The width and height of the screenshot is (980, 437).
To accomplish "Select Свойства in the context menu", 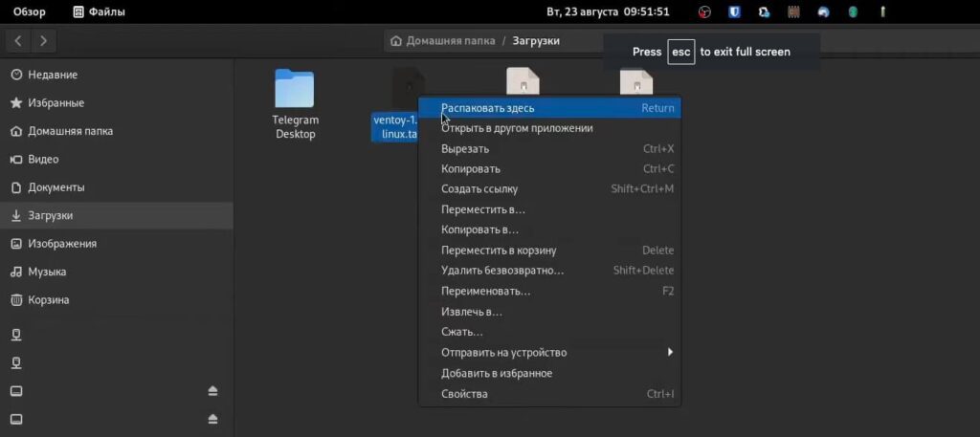I will [464, 394].
